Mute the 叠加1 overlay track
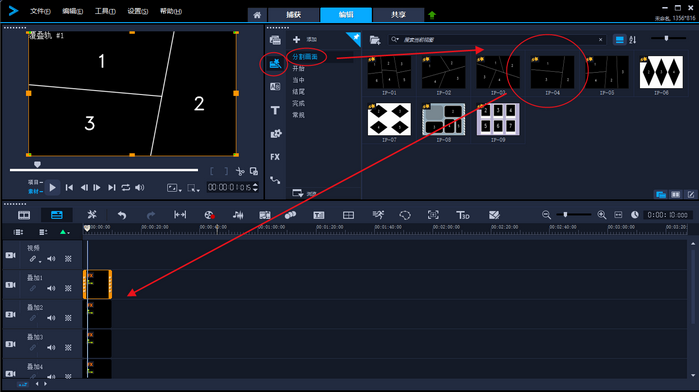Screen dimensions: 699x392 pos(51,289)
